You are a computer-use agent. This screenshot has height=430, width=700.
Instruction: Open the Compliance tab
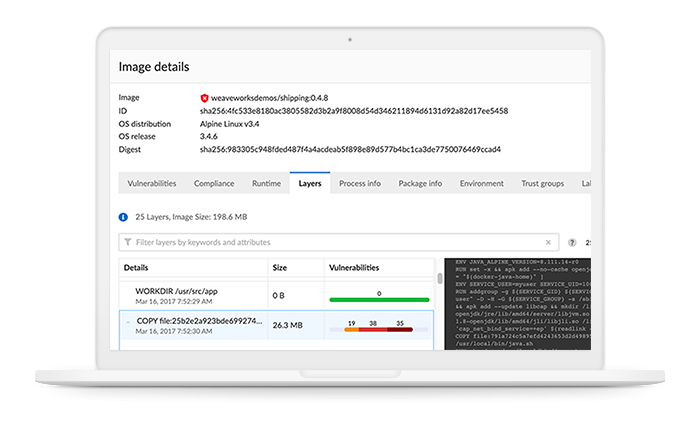coord(214,184)
